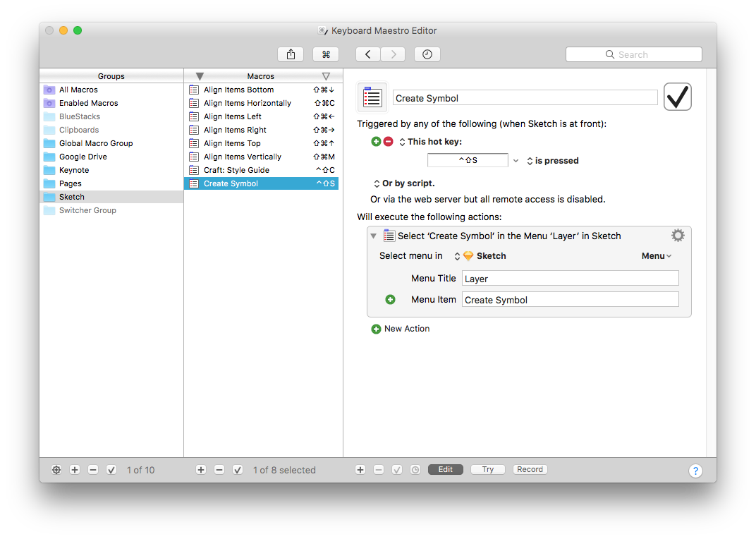Image resolution: width=756 pixels, height=539 pixels.
Task: Remove the trigger with the red minus
Action: pos(388,142)
